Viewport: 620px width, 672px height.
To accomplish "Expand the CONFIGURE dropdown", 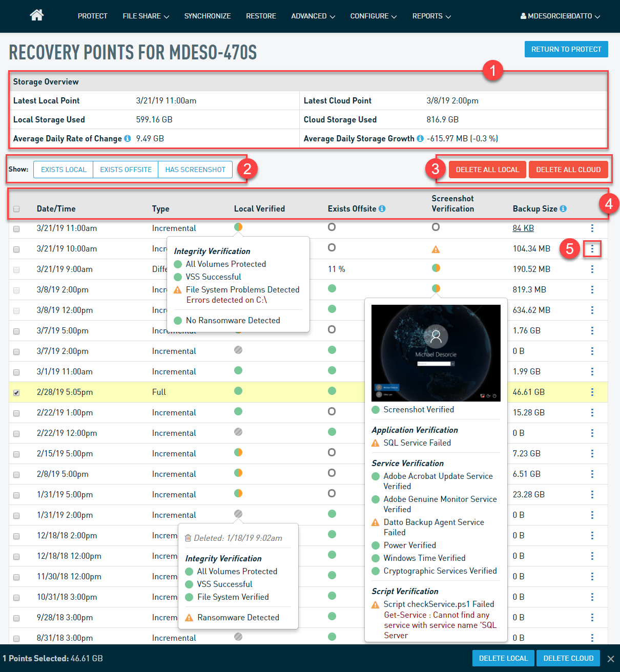I will [373, 16].
